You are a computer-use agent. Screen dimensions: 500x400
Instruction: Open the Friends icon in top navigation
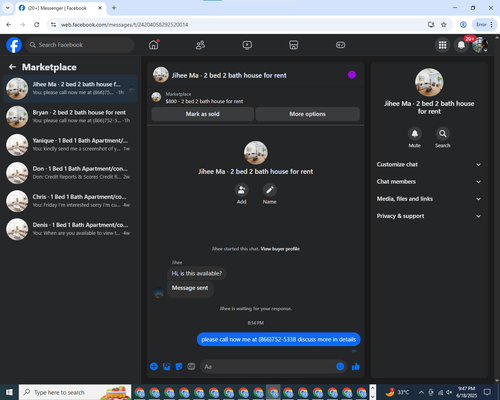pos(200,45)
